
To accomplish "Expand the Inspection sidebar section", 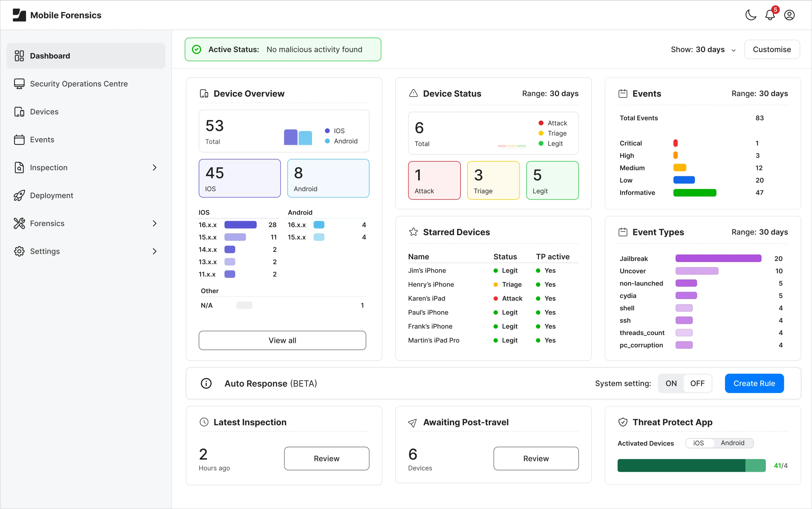I will point(155,167).
